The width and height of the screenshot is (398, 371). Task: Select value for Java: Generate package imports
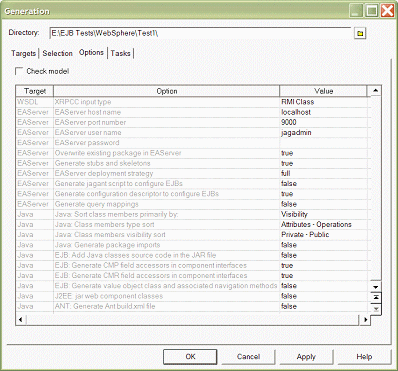point(323,245)
